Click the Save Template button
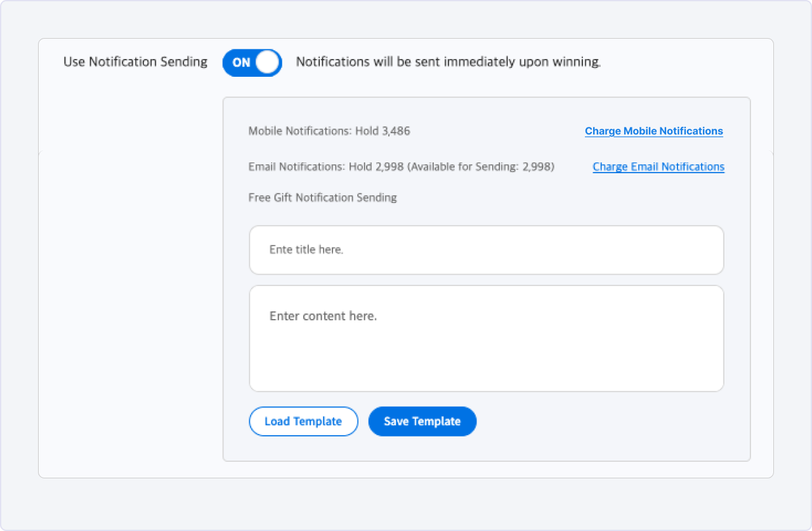 (x=422, y=421)
